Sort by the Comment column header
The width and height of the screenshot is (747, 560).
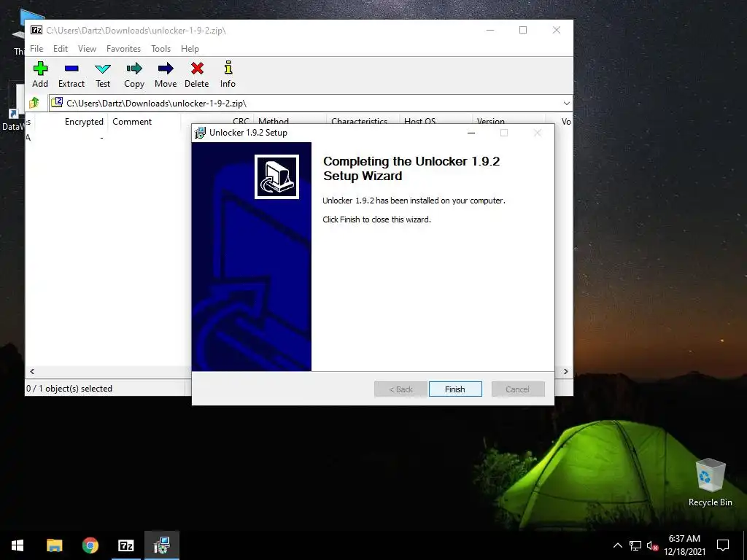145,122
